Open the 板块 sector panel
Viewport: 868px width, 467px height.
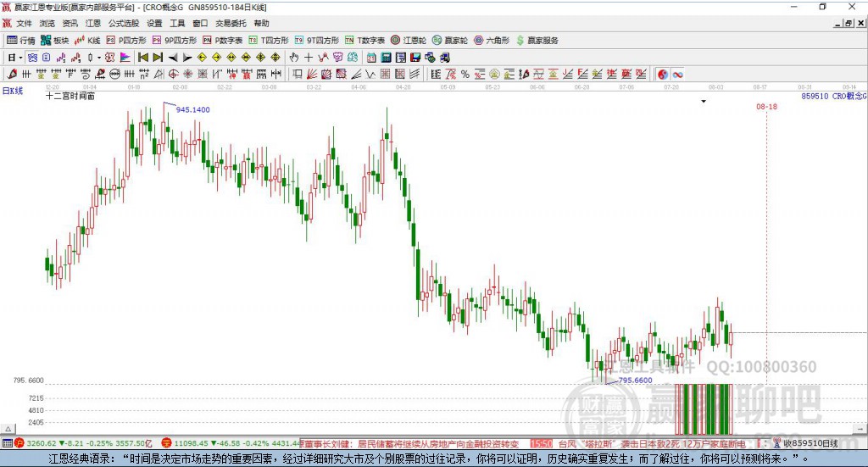[54, 41]
